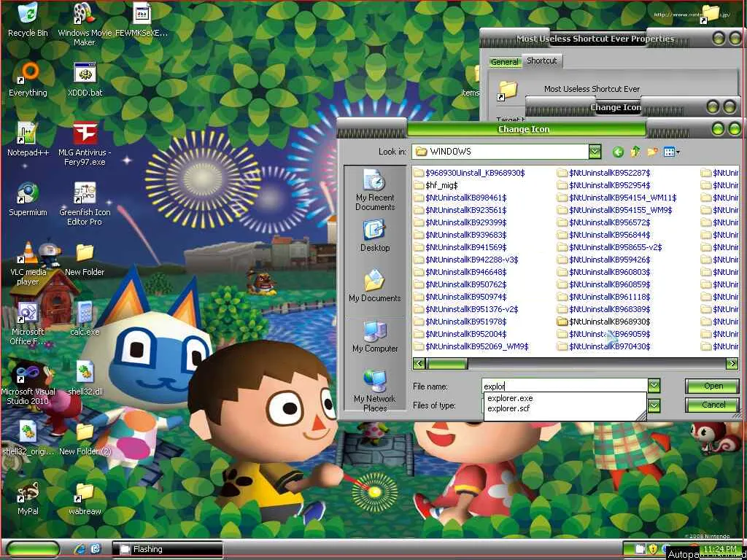Activate the Flashing taskbar button
Image resolution: width=747 pixels, height=560 pixels.
tap(168, 549)
